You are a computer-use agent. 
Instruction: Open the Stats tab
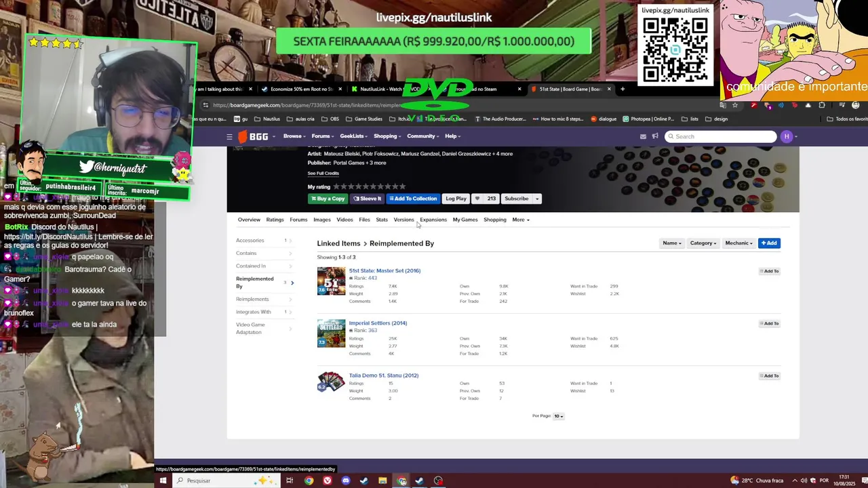coord(382,220)
